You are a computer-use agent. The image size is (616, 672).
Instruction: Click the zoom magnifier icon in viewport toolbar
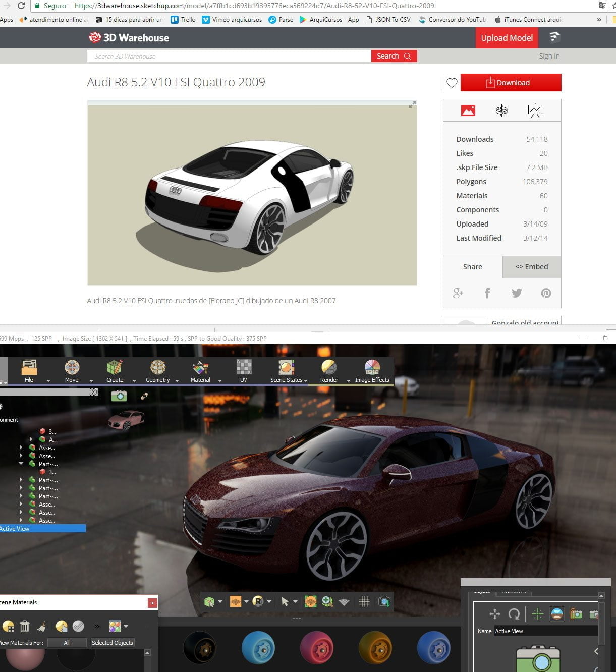(327, 601)
